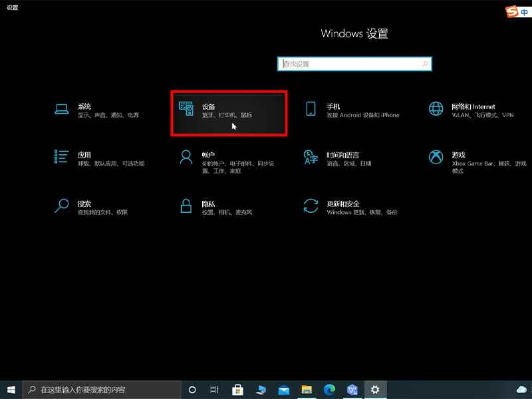This screenshot has width=532, height=399.
Task: Click the 手机 (Phone) icon
Action: point(311,110)
